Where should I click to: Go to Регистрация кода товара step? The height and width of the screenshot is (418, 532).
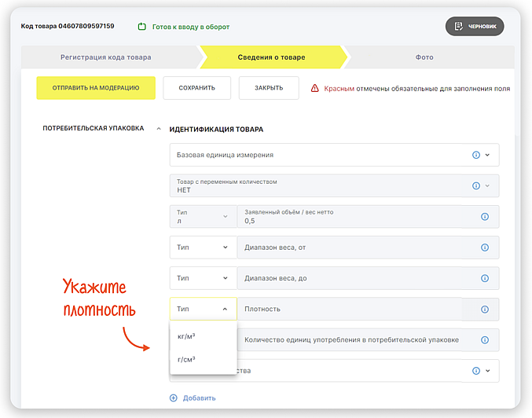tap(106, 57)
